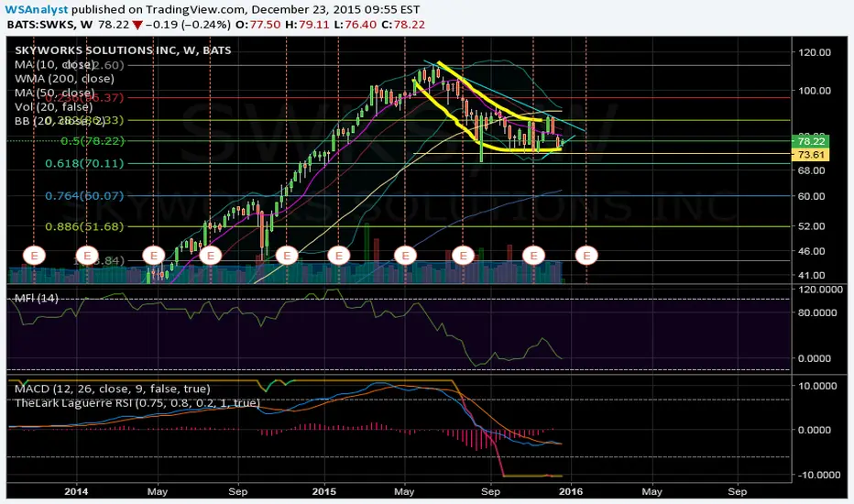Select the MA (10, close) indicator label
Image resolution: width=854 pixels, height=504 pixels.
pos(54,64)
